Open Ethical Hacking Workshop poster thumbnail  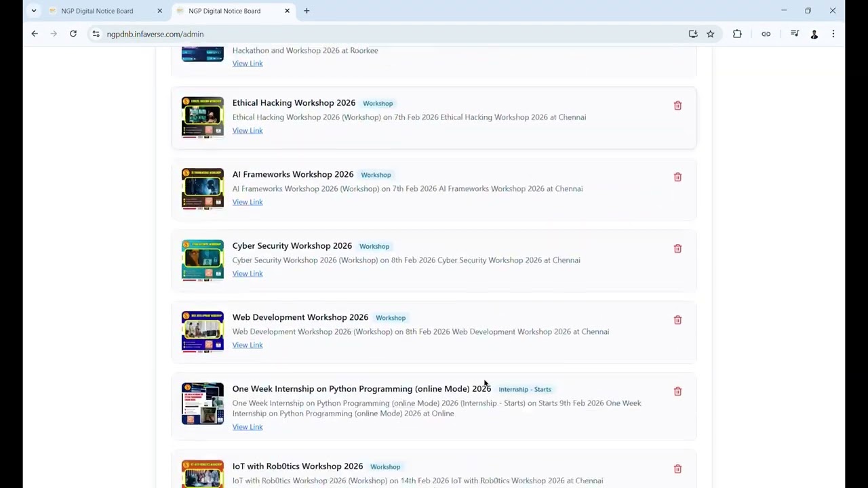(203, 117)
